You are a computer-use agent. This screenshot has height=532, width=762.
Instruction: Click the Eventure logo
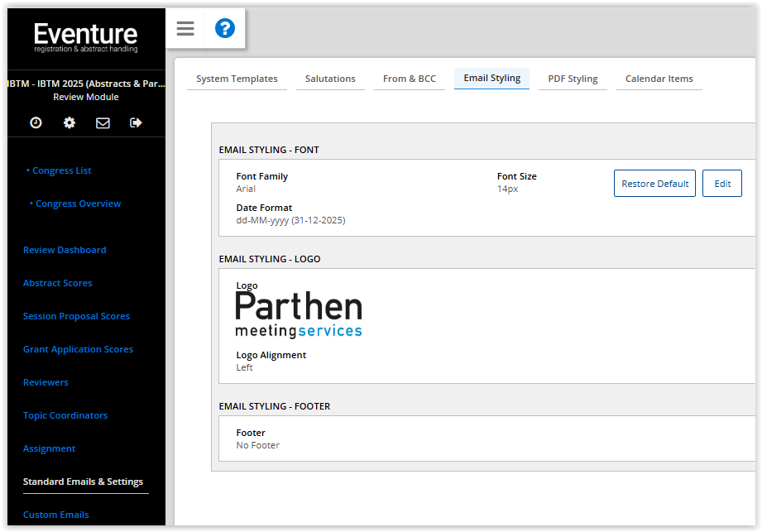pyautogui.click(x=85, y=37)
